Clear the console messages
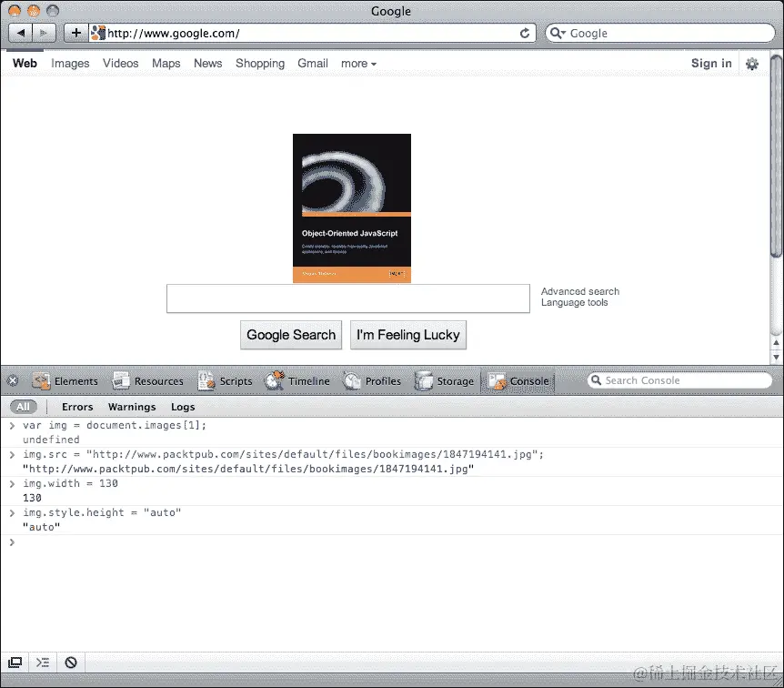The width and height of the screenshot is (784, 688). coord(71,663)
